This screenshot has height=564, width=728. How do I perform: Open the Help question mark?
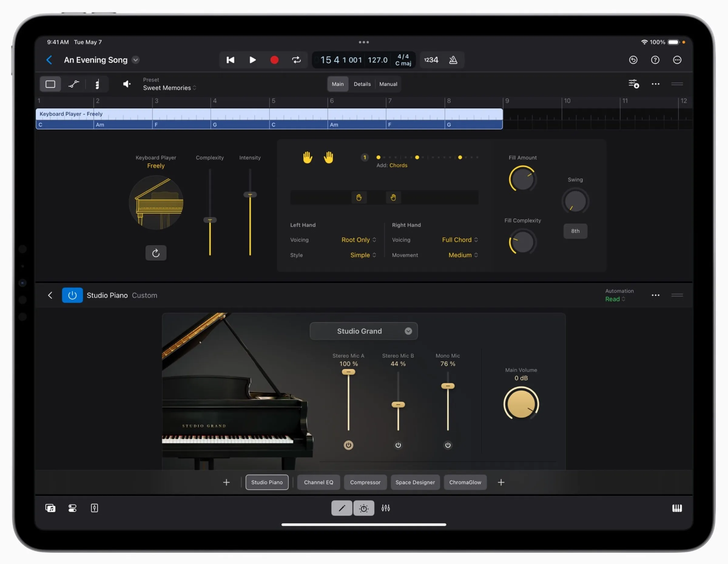click(x=655, y=60)
